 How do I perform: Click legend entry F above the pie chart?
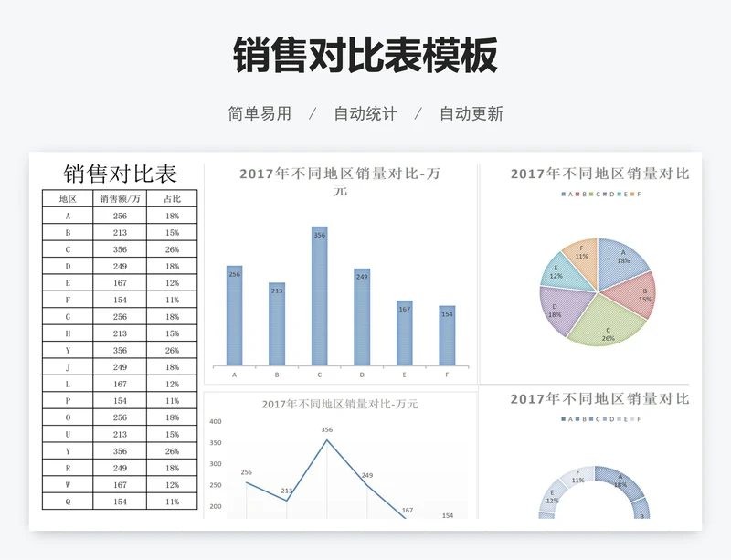click(x=636, y=195)
